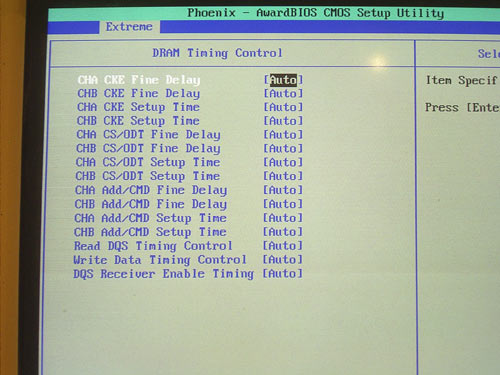
Task: Select the CHA CS/ODT Setup Time label
Action: [x=148, y=162]
